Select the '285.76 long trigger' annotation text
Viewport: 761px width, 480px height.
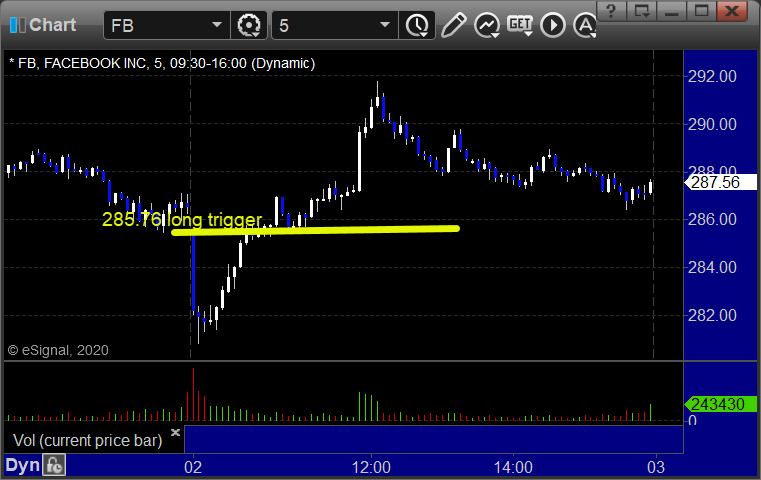(182, 219)
